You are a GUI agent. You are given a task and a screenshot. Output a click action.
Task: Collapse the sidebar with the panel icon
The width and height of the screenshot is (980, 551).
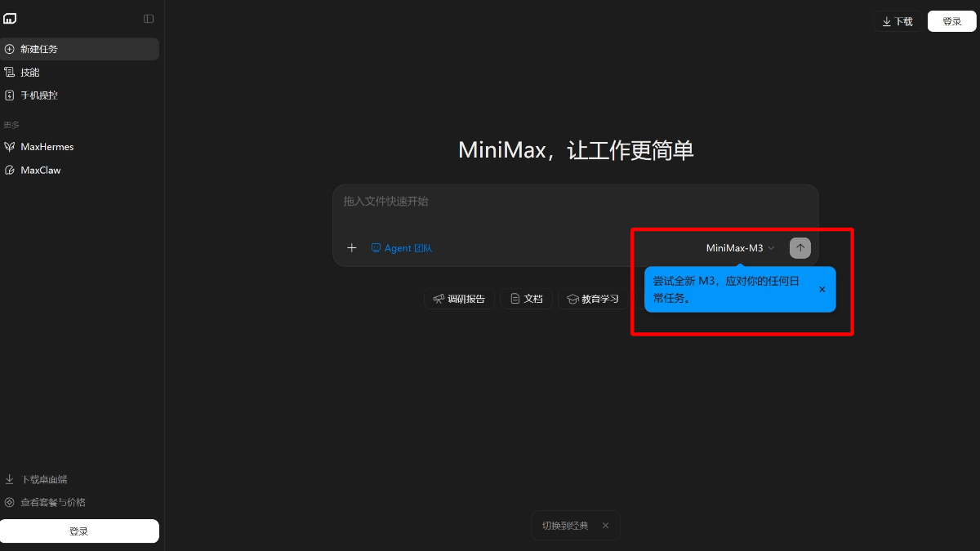point(149,19)
